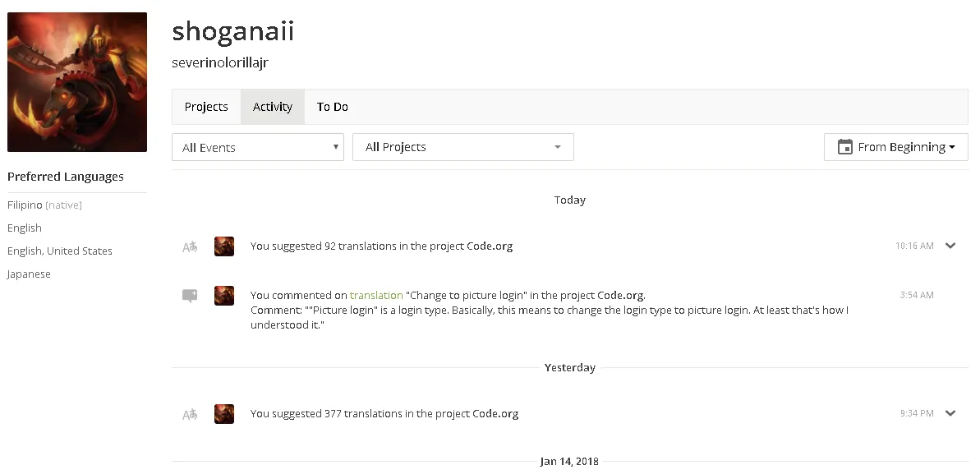The height and width of the screenshot is (474, 980).
Task: Expand the 377 translations entry with its chevron
Action: 950,412
